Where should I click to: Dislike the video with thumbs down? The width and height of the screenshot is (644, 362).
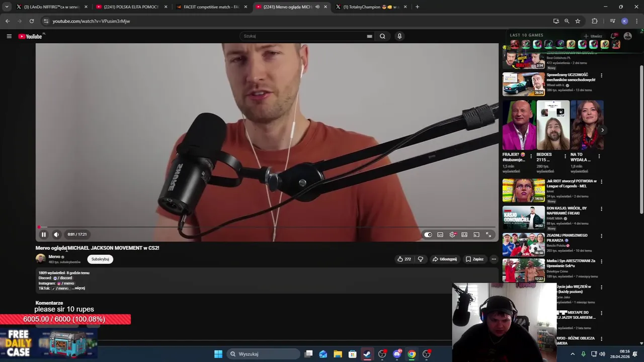421,259
